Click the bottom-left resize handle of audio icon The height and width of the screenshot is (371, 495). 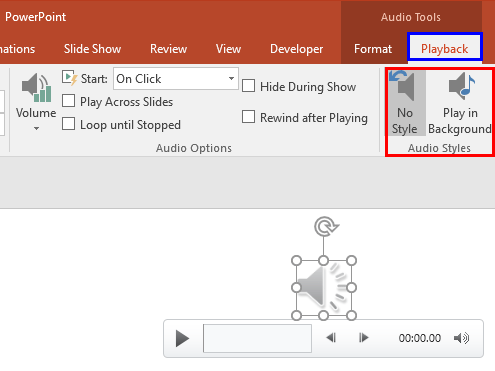296,315
